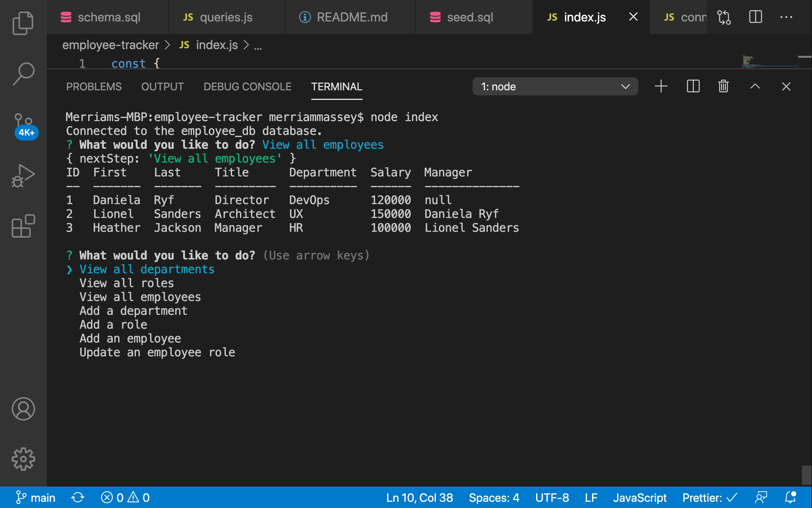The image size is (812, 508).
Task: Switch to the schema.sql tab
Action: click(107, 17)
